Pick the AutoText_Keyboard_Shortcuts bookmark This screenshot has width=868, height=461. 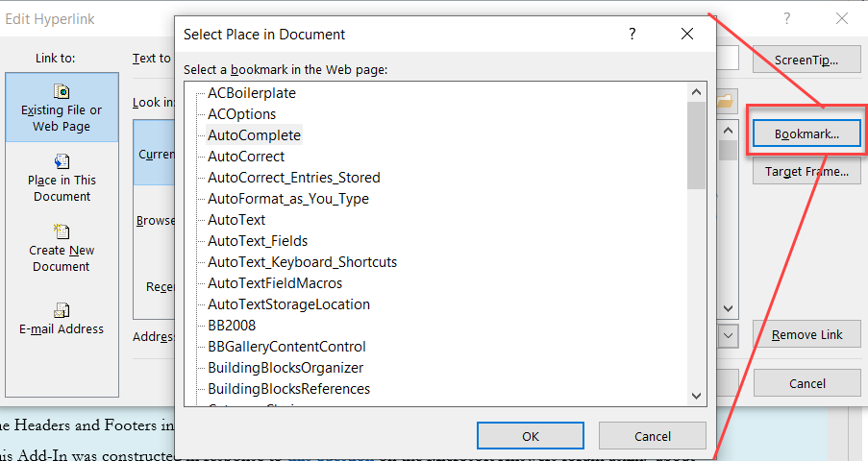coord(302,262)
